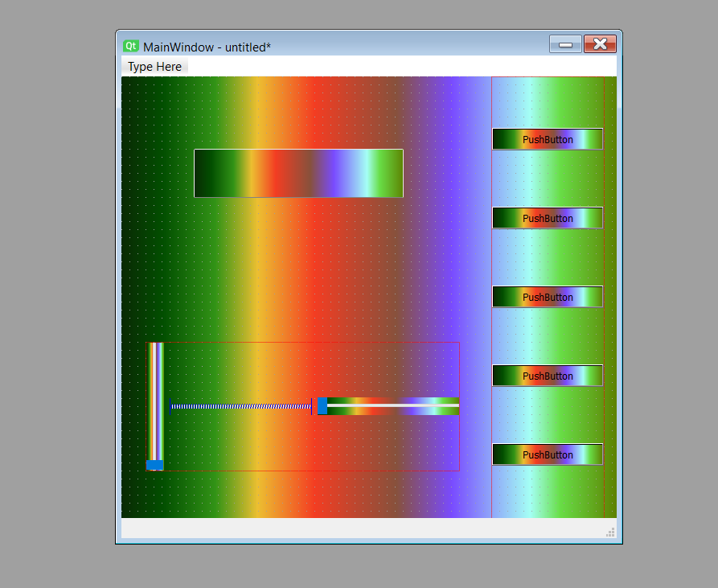Select the blue handle of horizontal slider
718x588 pixels.
tap(322, 406)
